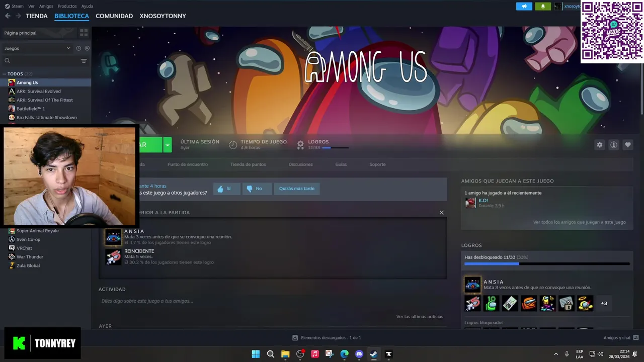Open the Guías tab

pyautogui.click(x=341, y=164)
